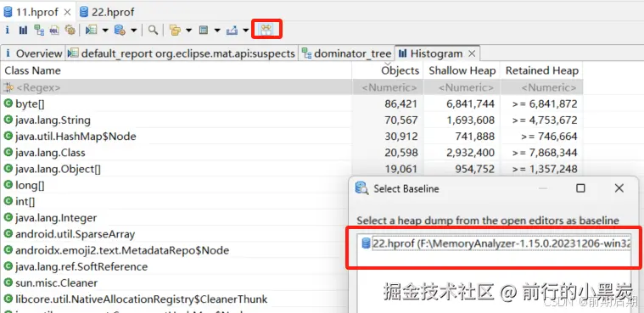The height and width of the screenshot is (313, 644).
Task: Close the Histogram tab
Action: pos(472,53)
